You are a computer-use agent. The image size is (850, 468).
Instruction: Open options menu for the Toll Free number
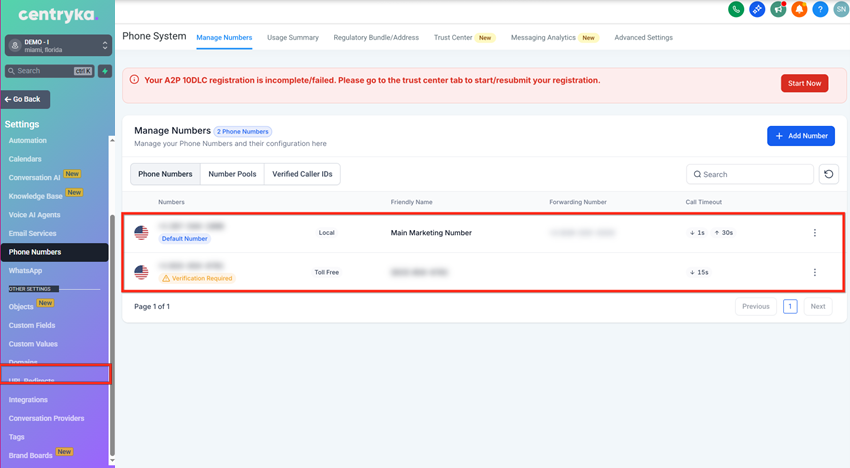click(814, 272)
